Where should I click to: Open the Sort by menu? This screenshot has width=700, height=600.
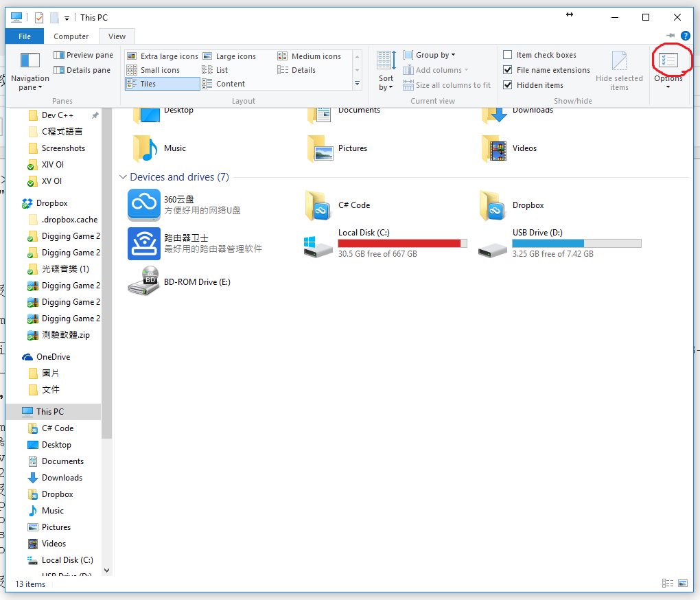pos(386,71)
